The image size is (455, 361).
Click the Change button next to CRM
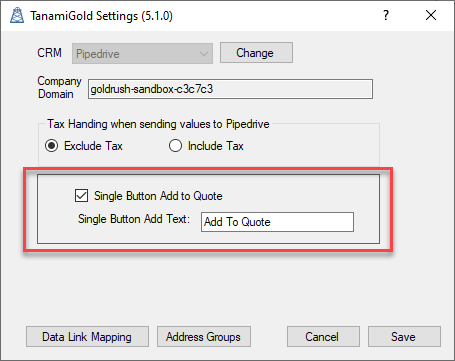[x=256, y=53]
